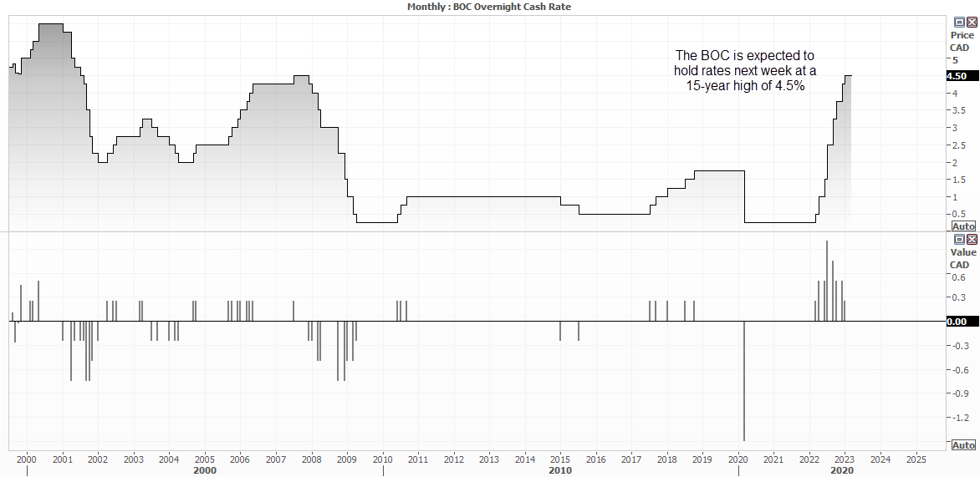Click the 2001 year label on the time axis
The height and width of the screenshot is (477, 980).
pyautogui.click(x=63, y=460)
